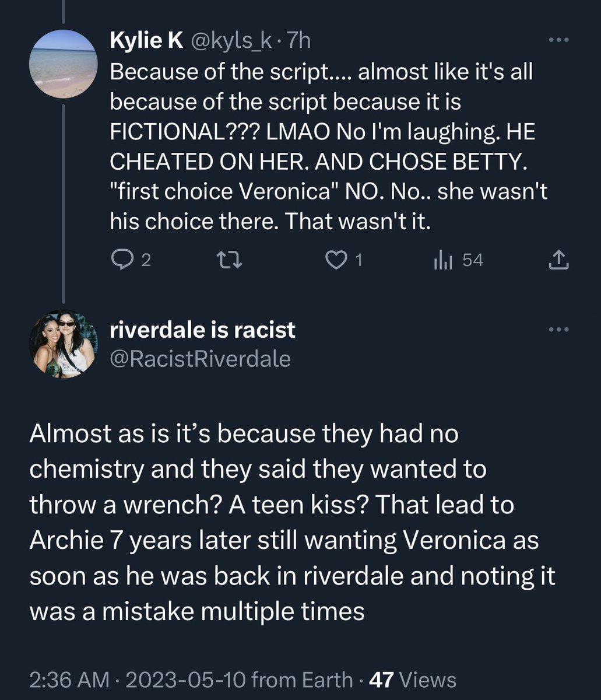Visit Kylie K display name profile
Screen dimensions: 601x700
coord(147,41)
